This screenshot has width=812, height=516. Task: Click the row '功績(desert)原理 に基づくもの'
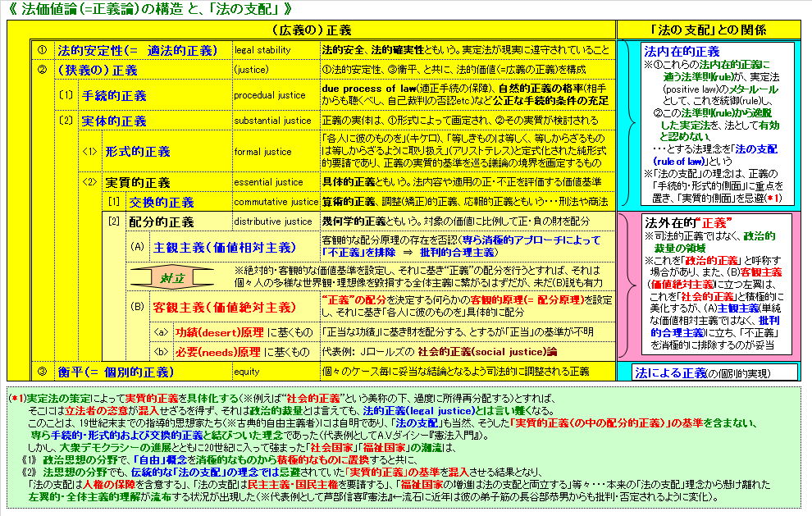point(244,332)
